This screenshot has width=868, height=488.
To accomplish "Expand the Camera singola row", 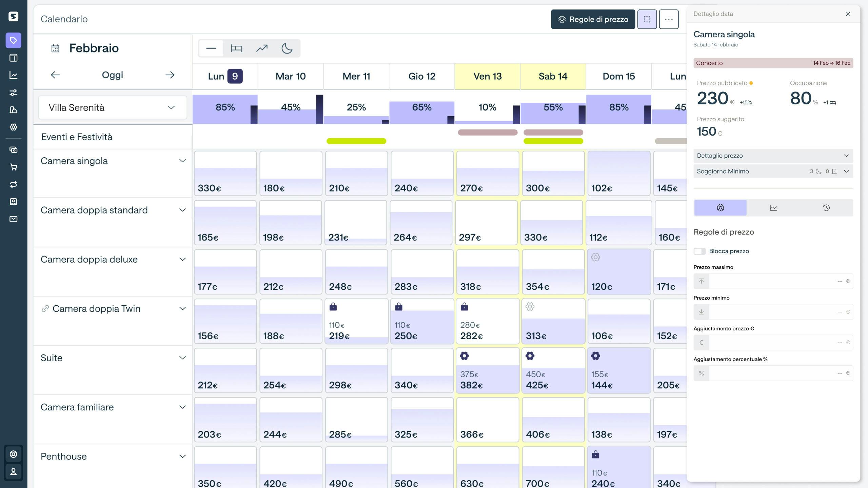I will coord(182,161).
